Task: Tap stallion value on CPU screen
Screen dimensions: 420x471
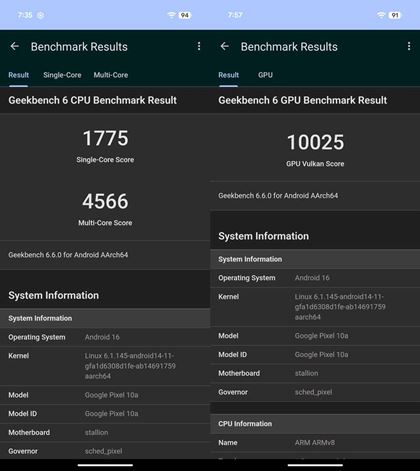Action: [96, 432]
